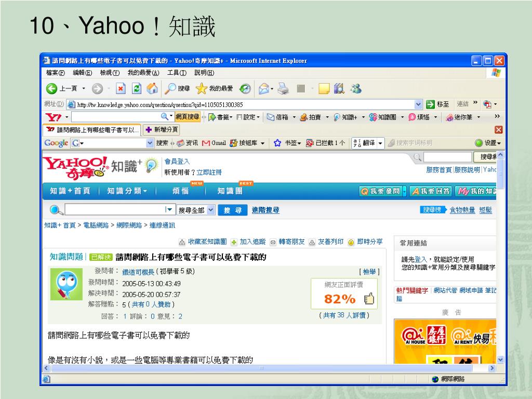Click the Research book toolbar icon
Viewport: 532px width, 399px height.
tap(339, 89)
